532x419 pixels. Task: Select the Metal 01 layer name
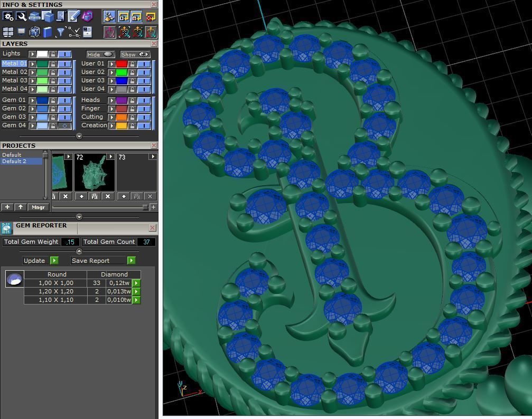pos(14,63)
